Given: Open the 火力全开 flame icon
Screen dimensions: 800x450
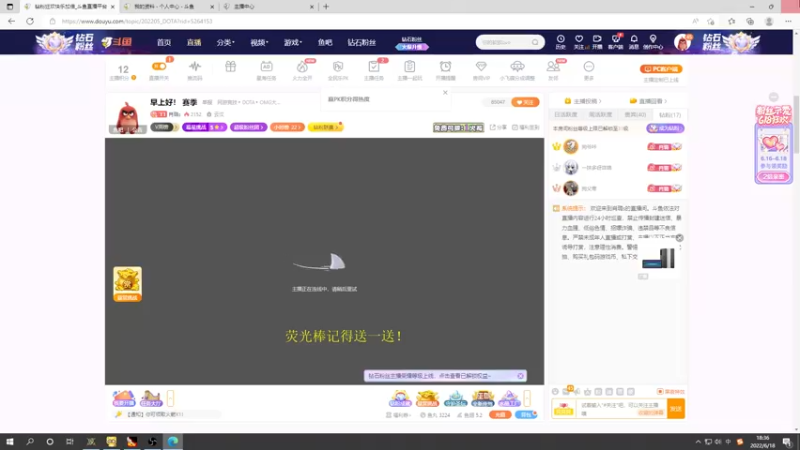Looking at the screenshot, I should [x=302, y=67].
